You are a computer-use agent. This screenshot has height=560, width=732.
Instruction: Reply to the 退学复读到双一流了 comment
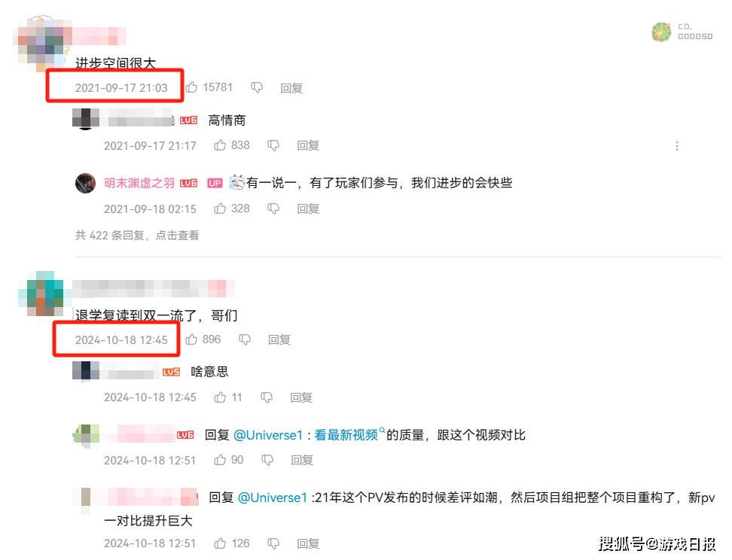279,339
